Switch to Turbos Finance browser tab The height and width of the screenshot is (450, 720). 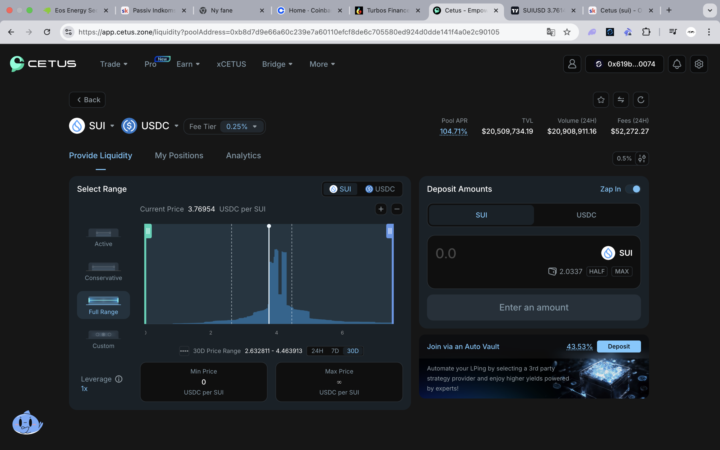[x=387, y=10]
